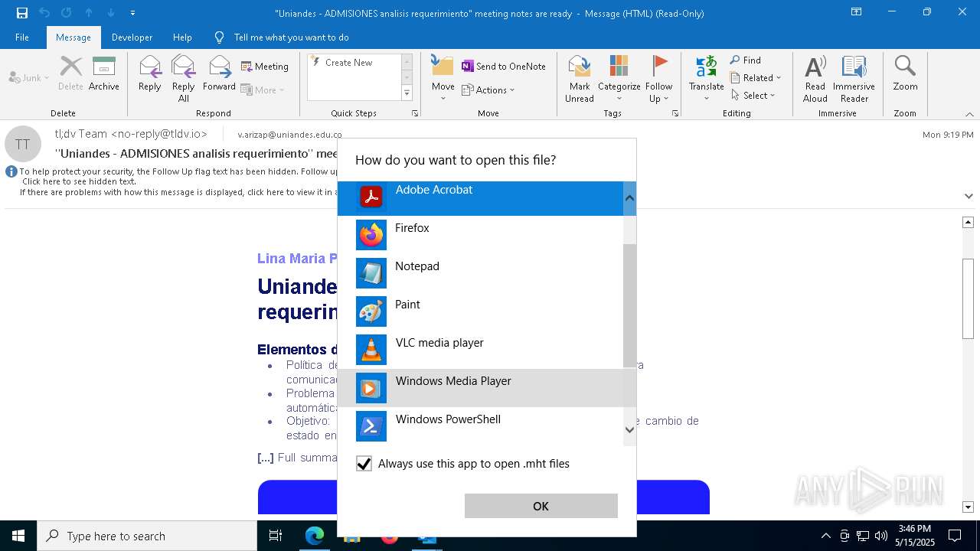Select Windows PowerShell in the list
980x551 pixels.
[480, 426]
